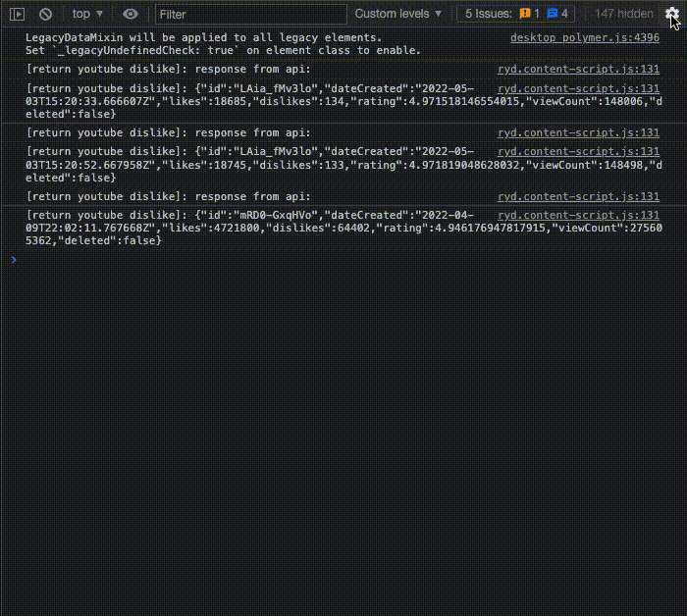This screenshot has width=687, height=616.
Task: Open source link for dislikes 133 entry
Action: tap(578, 151)
